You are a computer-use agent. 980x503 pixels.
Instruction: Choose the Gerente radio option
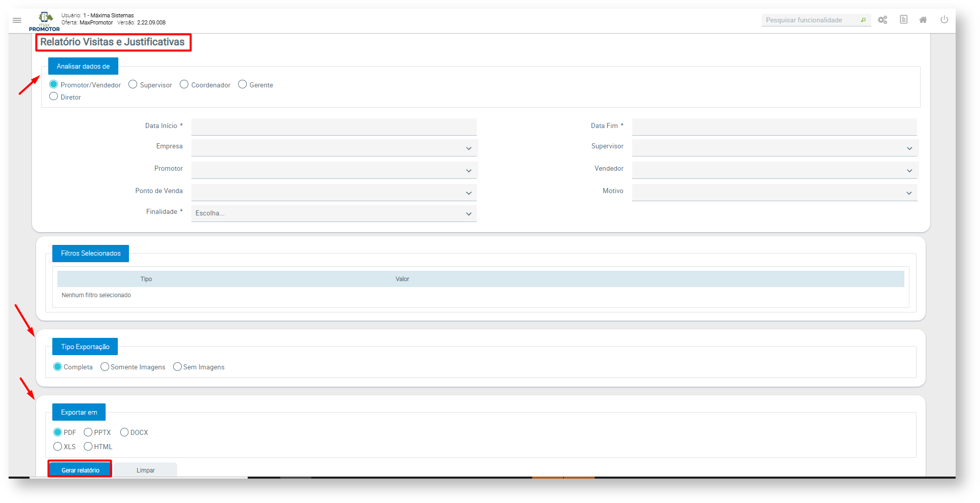[x=243, y=84]
